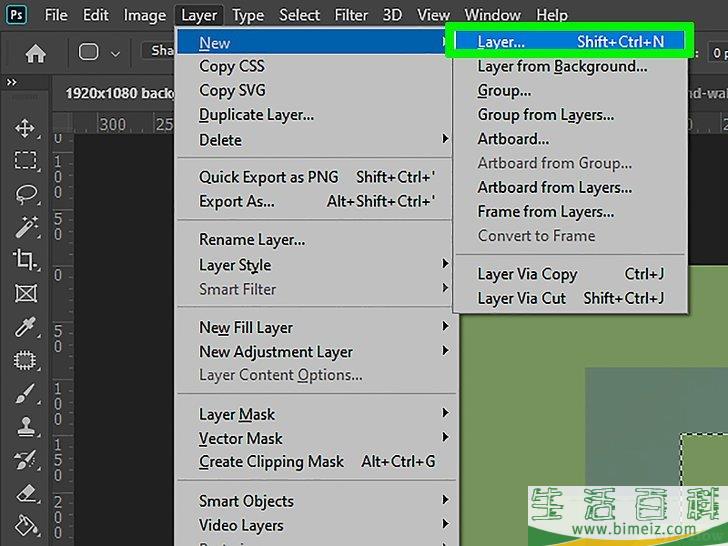
Task: Expand the Layer Style submenu
Action: point(314,265)
